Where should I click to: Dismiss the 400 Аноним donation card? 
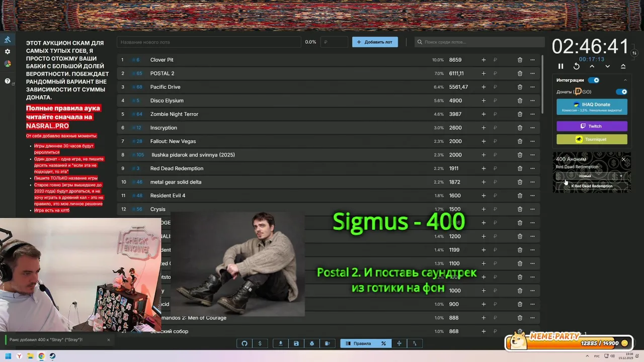623,159
